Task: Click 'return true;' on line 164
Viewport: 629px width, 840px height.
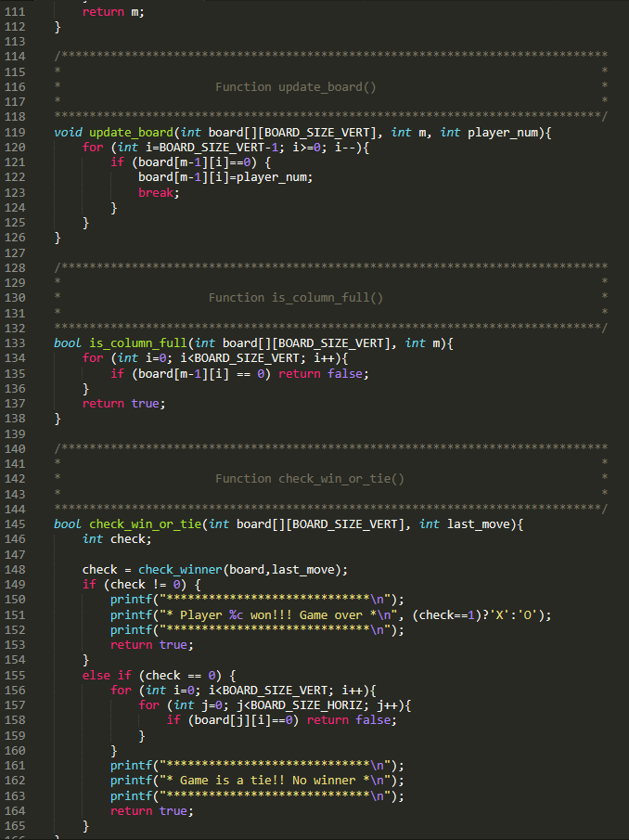Action: point(152,811)
